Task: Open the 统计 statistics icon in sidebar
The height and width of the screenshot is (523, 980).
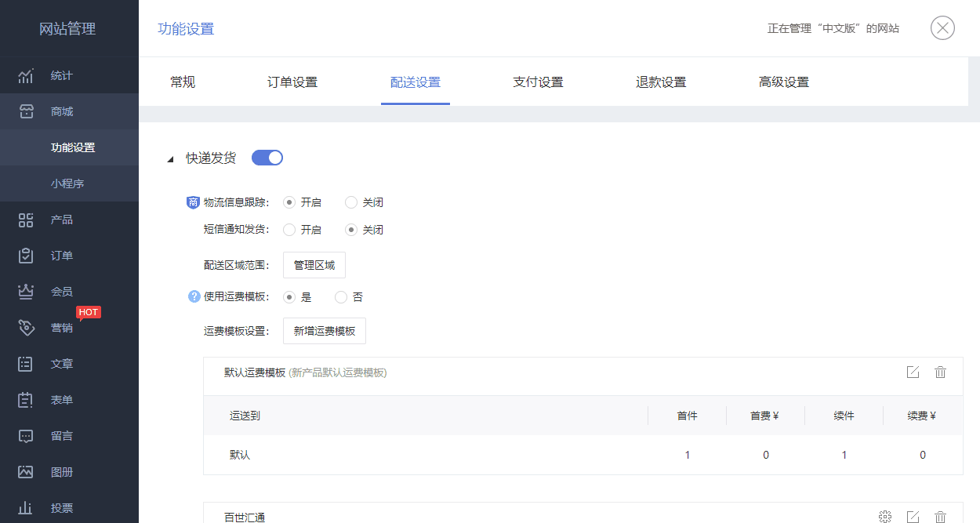Action: (x=26, y=76)
